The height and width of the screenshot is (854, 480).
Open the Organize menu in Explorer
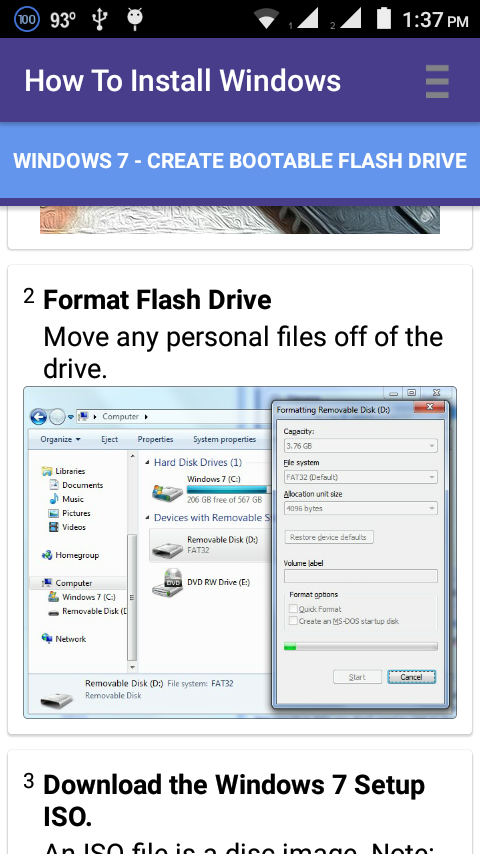point(60,439)
